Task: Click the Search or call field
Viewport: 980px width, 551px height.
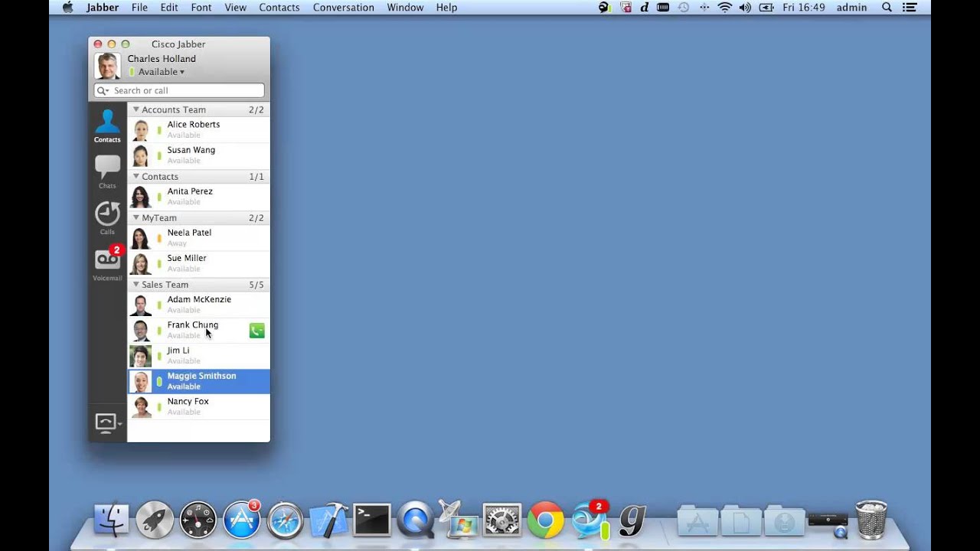Action: 179,90
